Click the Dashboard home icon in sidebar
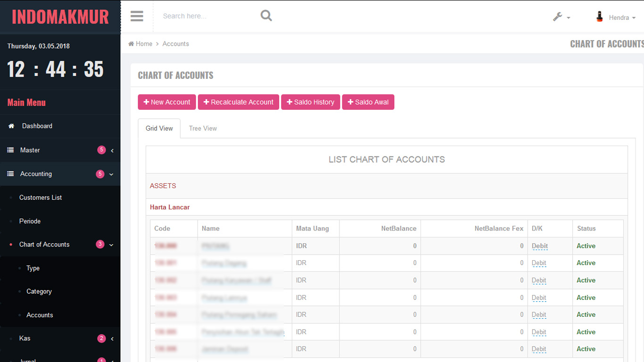Screen dimensions: 644x362 (11, 126)
